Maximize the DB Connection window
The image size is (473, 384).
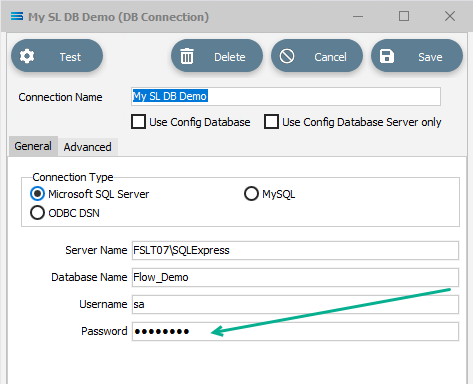404,16
